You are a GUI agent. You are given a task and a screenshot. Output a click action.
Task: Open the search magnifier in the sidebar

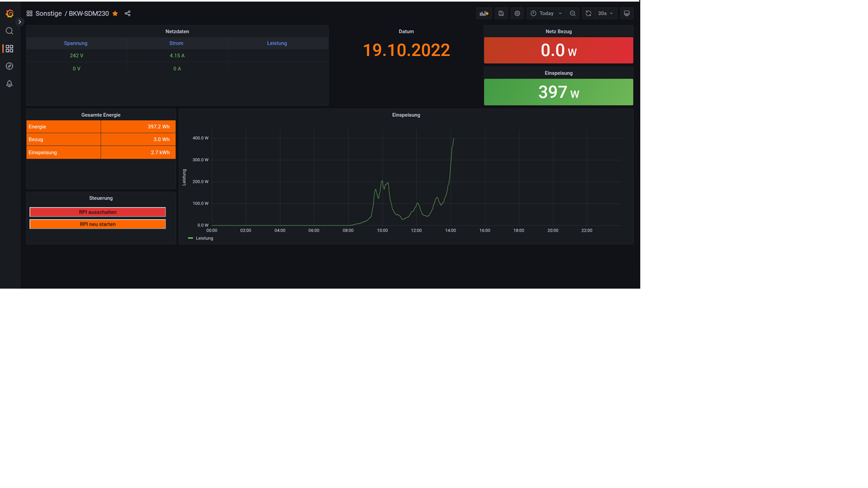(x=10, y=31)
